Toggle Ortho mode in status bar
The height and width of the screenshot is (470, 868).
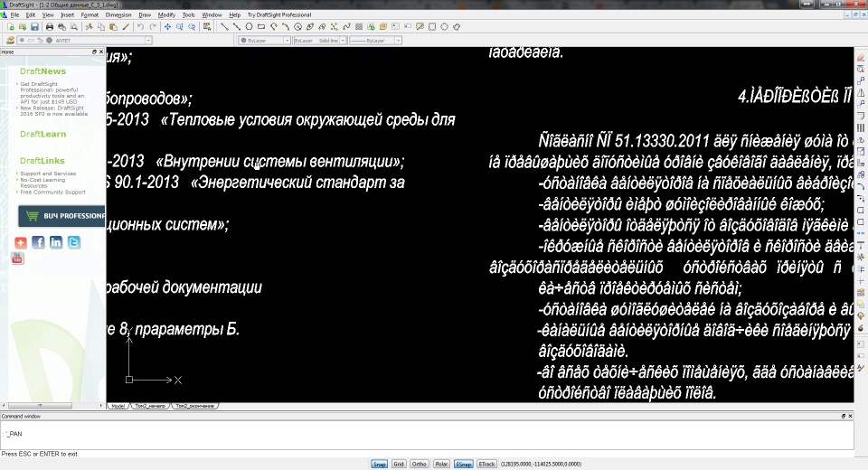419,464
